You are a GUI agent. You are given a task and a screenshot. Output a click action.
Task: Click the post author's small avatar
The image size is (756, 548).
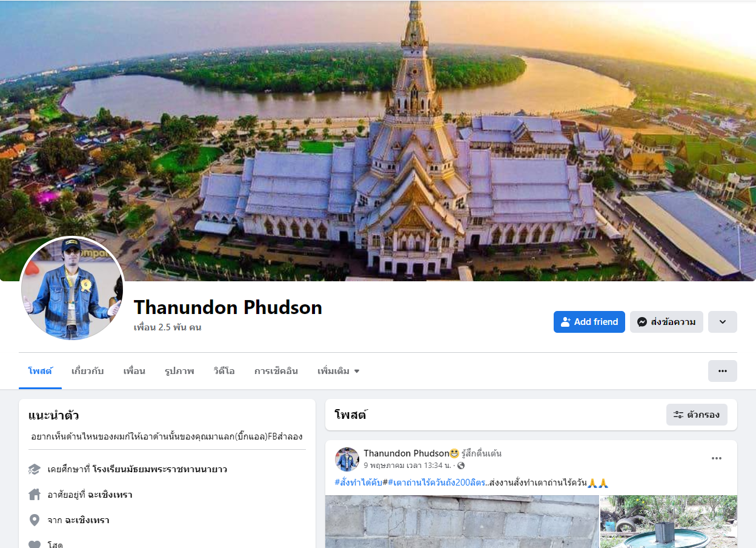point(347,459)
